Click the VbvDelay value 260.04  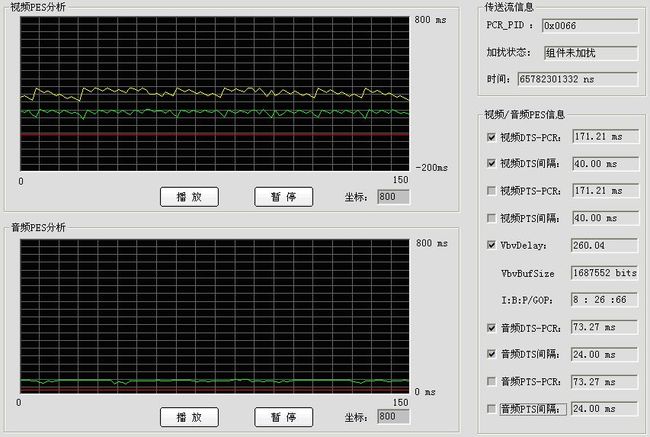[x=604, y=245]
